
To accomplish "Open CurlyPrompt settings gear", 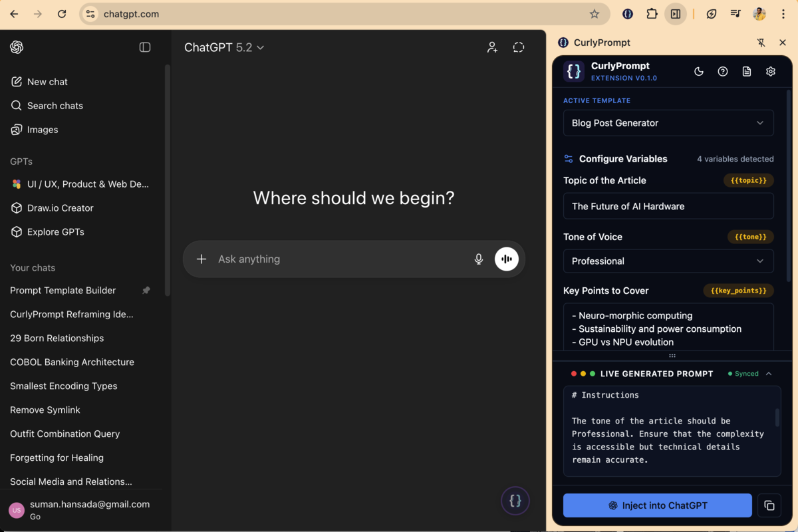I will tap(770, 71).
